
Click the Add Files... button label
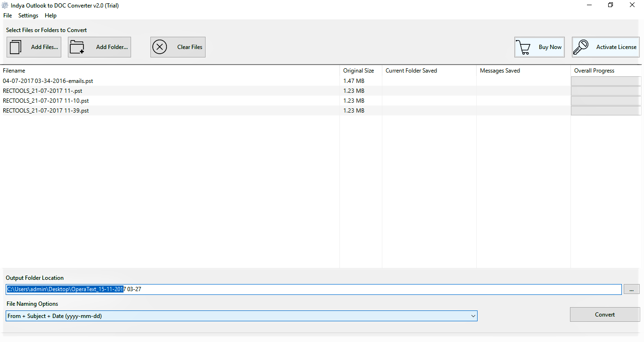(x=44, y=47)
